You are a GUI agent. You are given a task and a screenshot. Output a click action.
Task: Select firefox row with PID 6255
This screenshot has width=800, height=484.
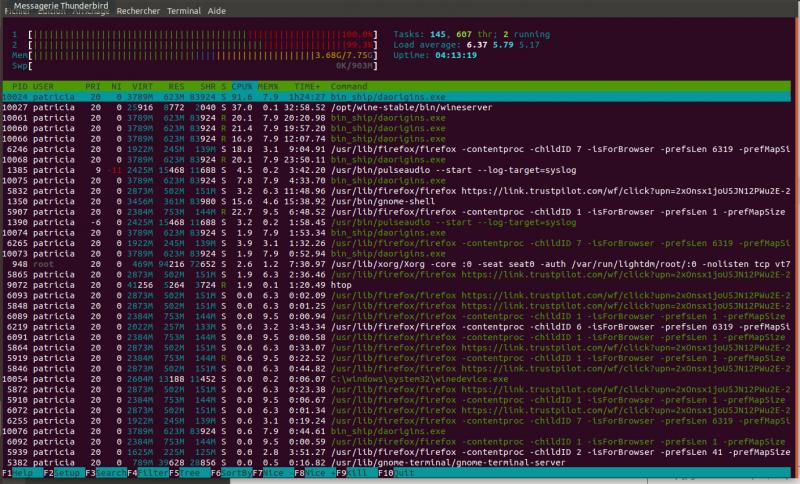396,421
